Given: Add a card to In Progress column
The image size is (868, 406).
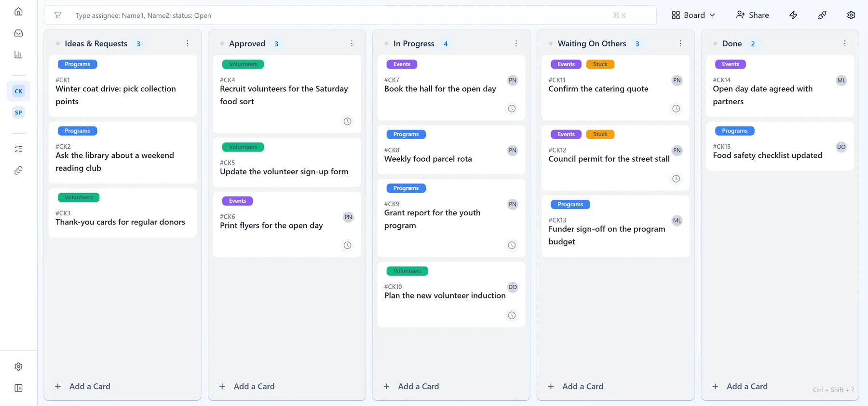Looking at the screenshot, I should click(411, 386).
